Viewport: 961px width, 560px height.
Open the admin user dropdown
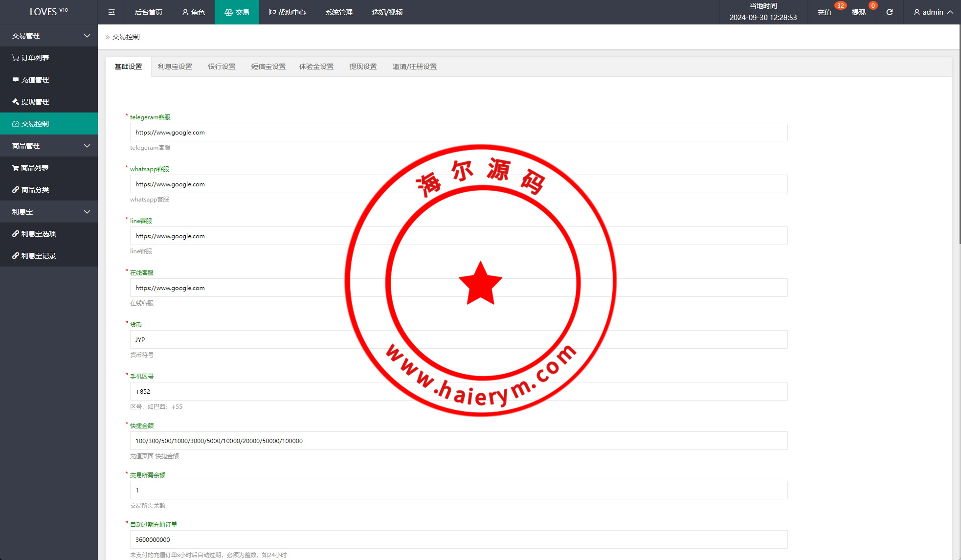933,12
